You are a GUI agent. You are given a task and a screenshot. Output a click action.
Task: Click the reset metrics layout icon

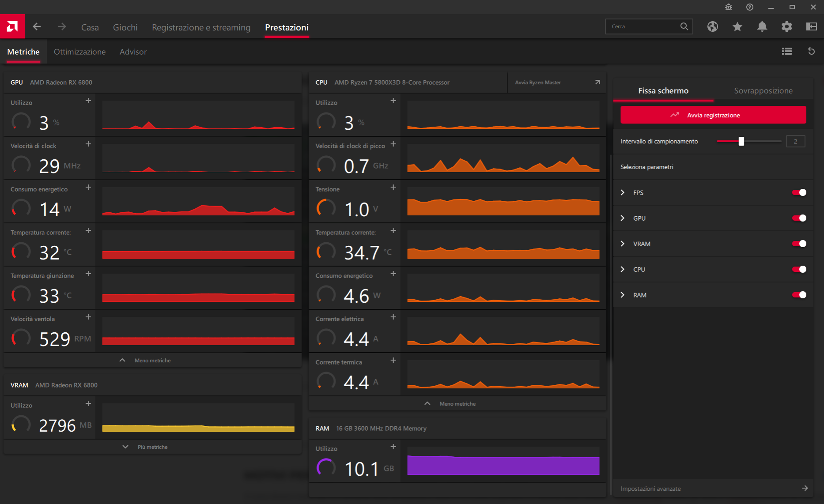pos(812,51)
